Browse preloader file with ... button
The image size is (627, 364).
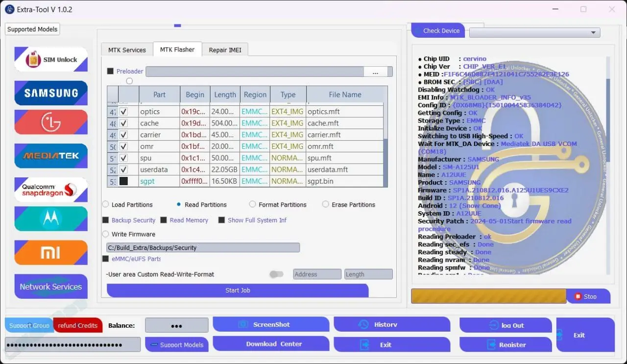pyautogui.click(x=375, y=72)
